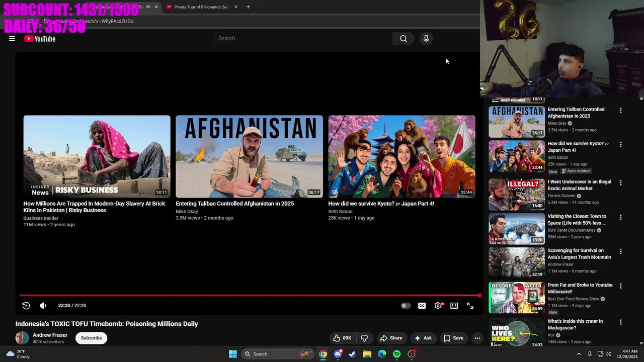The image size is (644, 362).
Task: Mute the current tab's audio icon
Action: [148, 7]
